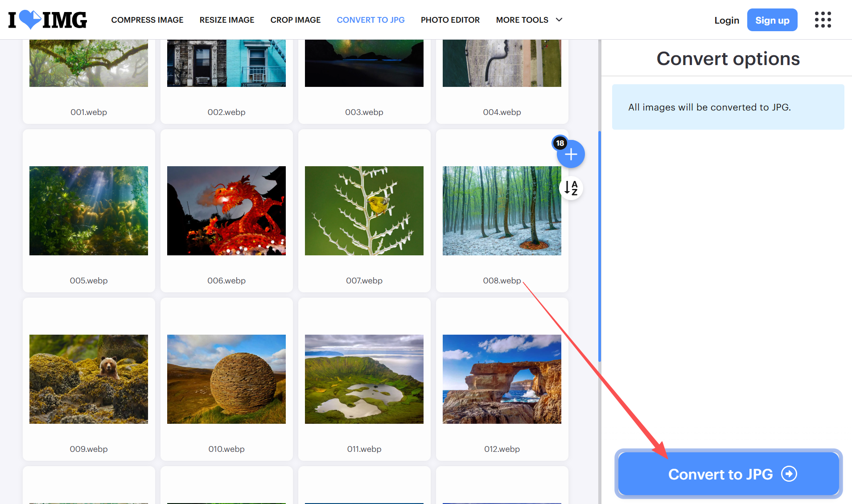Click the Sign up button
Image resolution: width=852 pixels, height=504 pixels.
[772, 20]
